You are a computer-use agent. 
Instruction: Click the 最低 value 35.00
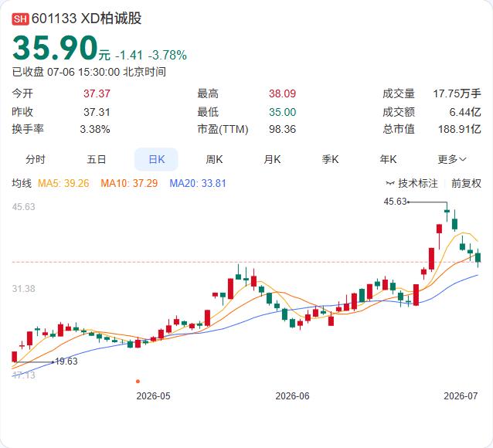pos(282,112)
